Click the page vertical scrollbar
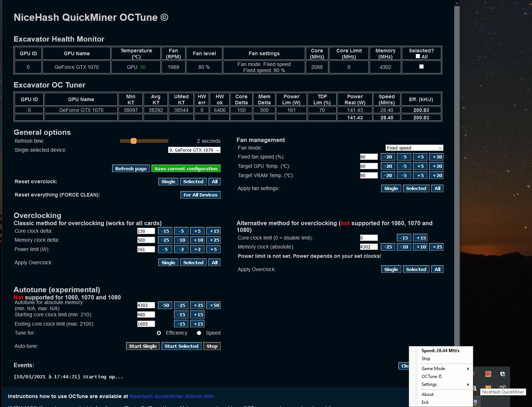 coord(457,176)
